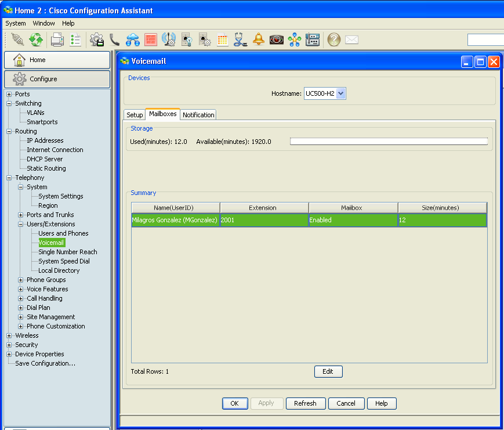Open the Topology view icon
Viewport: 504px width, 430px height.
pos(295,39)
